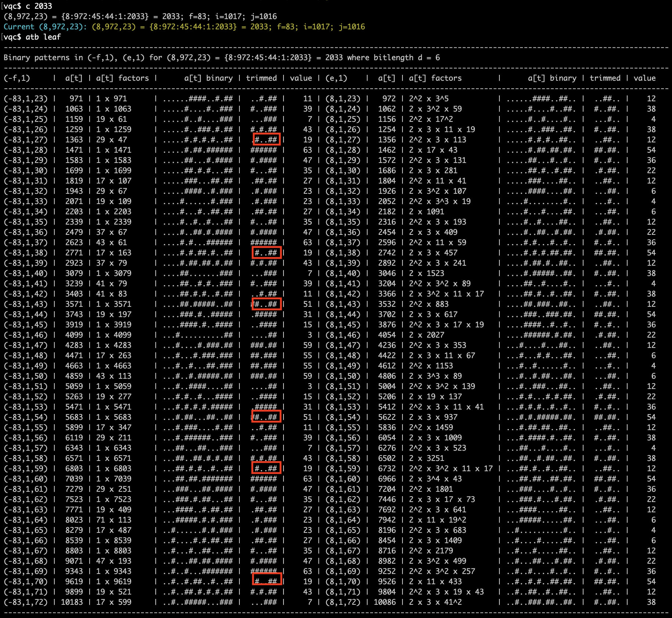Click the factors cell '2^2 x 2179'

(x=431, y=551)
